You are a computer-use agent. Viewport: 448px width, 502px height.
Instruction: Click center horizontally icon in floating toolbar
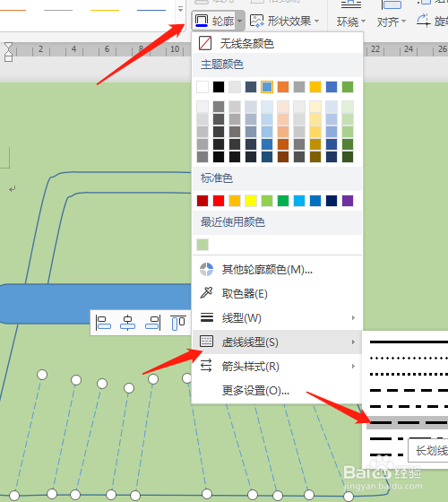[127, 323]
